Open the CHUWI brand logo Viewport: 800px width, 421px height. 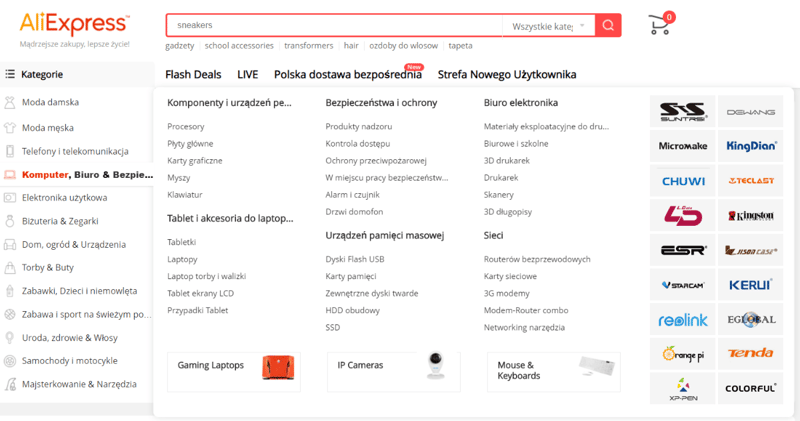(683, 181)
